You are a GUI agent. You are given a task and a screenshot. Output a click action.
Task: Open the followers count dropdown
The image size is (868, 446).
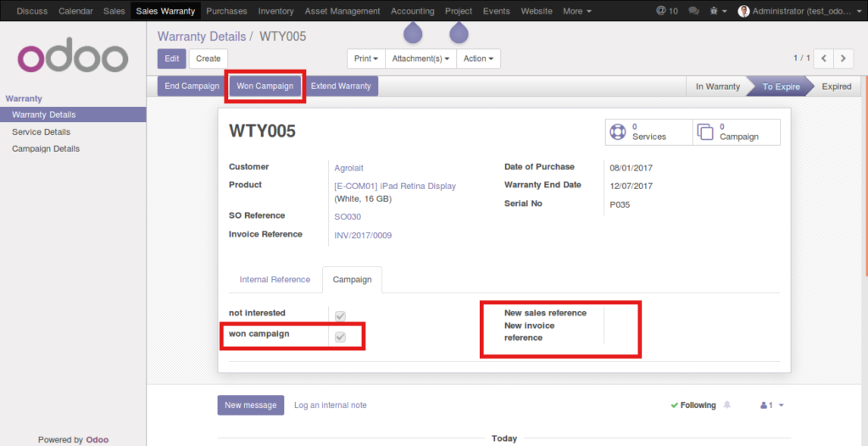(772, 405)
